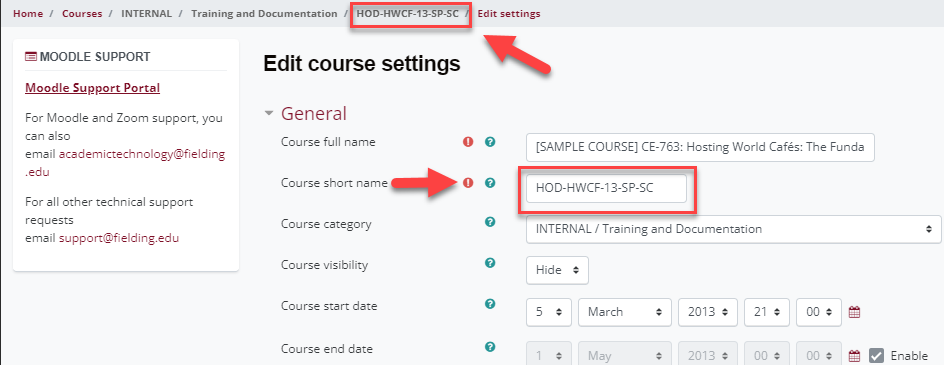The height and width of the screenshot is (365, 944).
Task: Click academictechnology@fielding.edu email link
Action: point(125,163)
